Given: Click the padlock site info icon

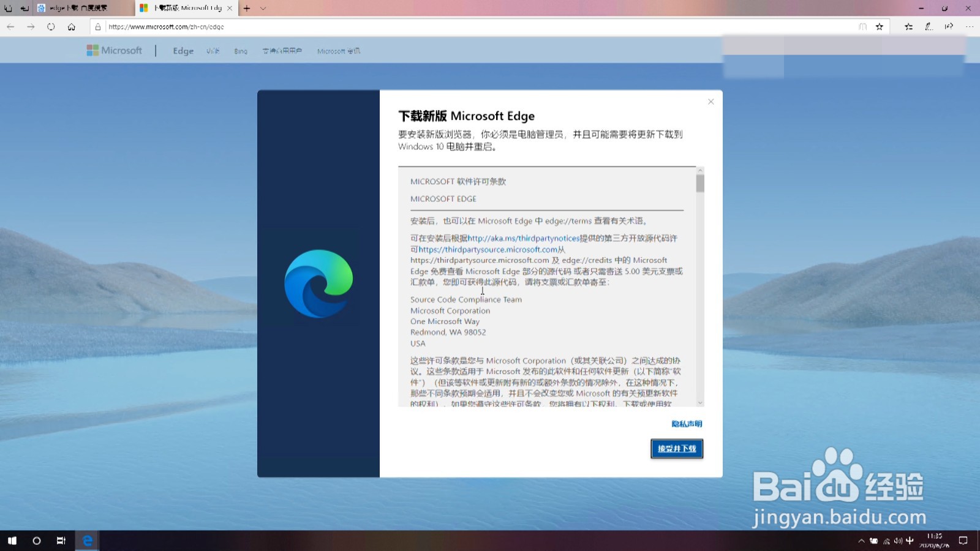Looking at the screenshot, I should pyautogui.click(x=98, y=26).
